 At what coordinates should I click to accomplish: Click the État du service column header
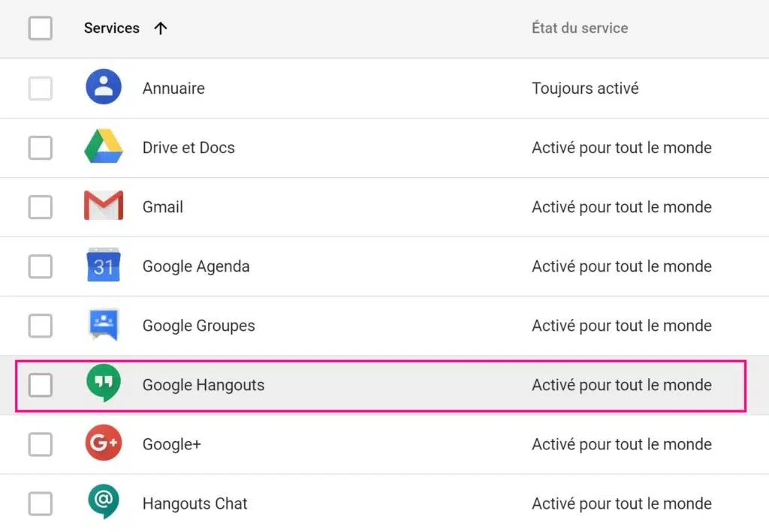click(x=580, y=28)
